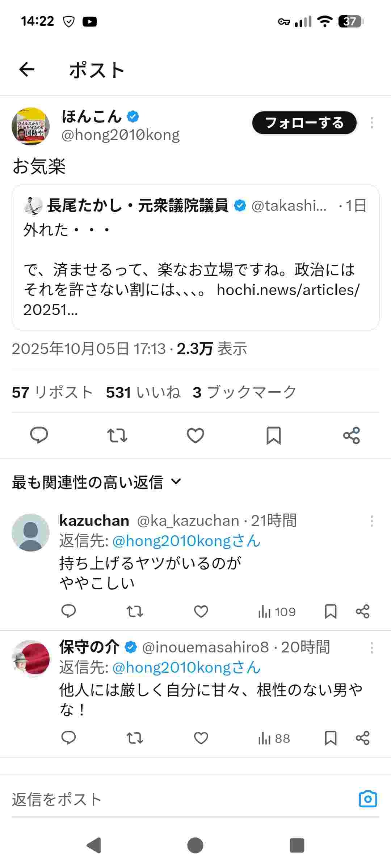Share the main post

pos(351,435)
